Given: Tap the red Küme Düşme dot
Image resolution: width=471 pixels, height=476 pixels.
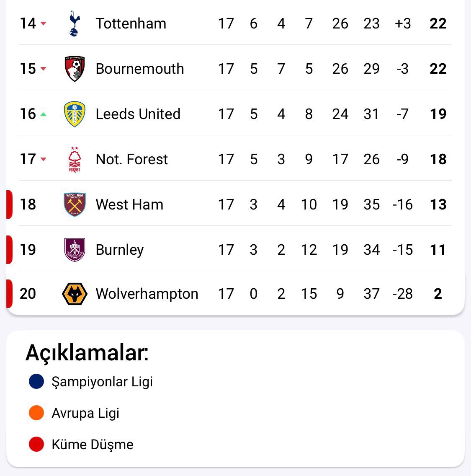Looking at the screenshot, I should pos(36,444).
